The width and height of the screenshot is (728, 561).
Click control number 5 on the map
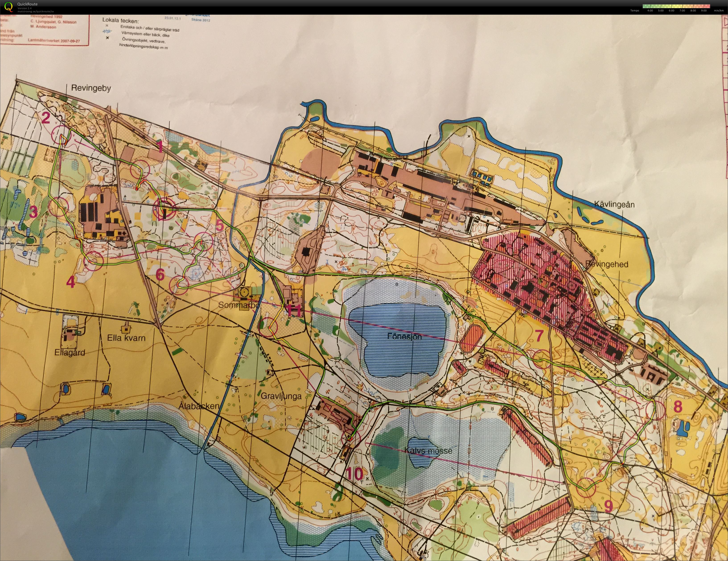219,226
